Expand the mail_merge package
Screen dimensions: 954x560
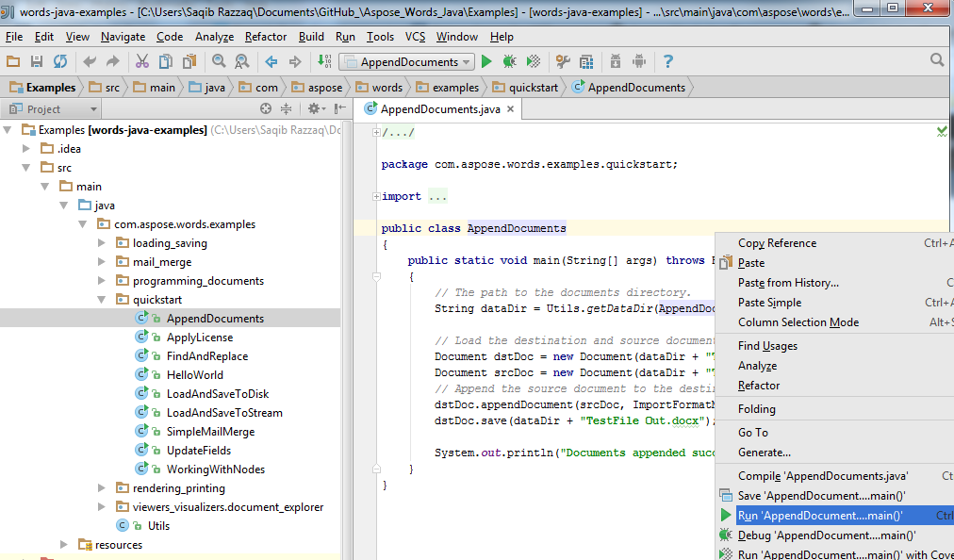click(x=102, y=261)
